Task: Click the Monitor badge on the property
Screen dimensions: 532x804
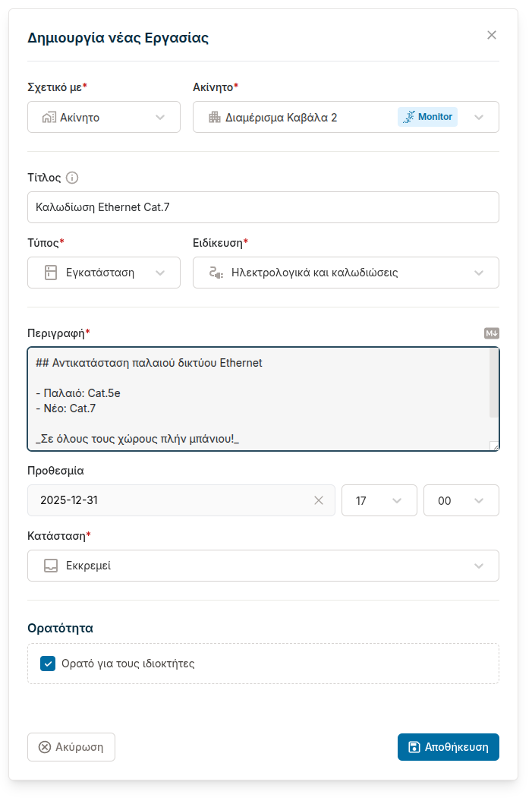Action: point(427,117)
